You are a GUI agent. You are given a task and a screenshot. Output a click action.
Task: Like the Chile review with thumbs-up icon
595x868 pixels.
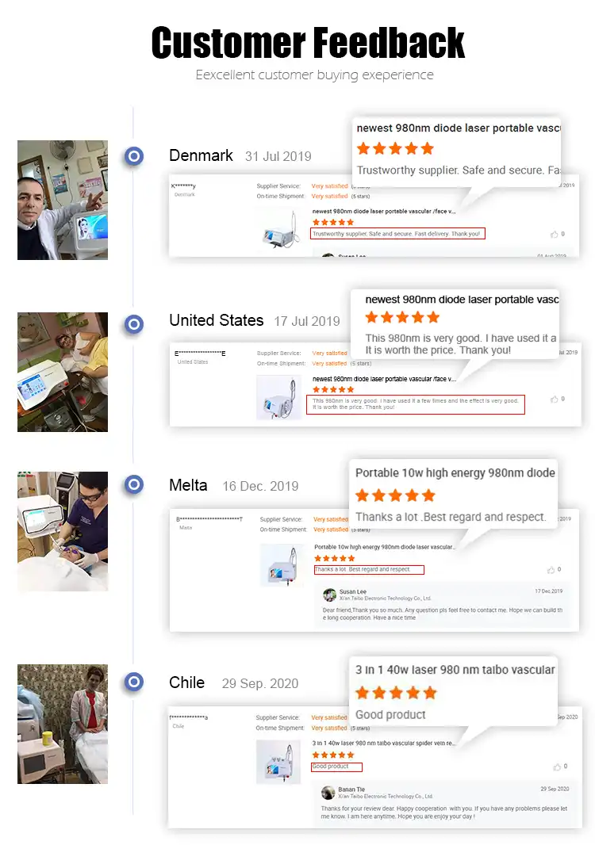pos(557,767)
